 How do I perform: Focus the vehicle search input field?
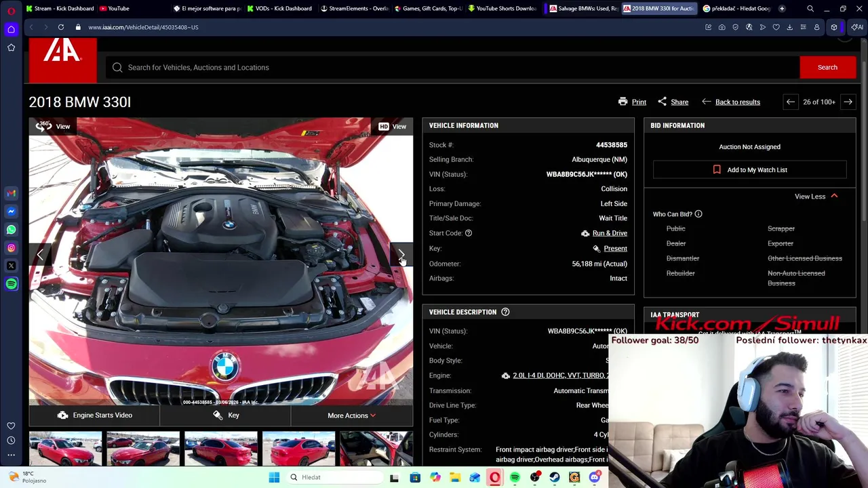[452, 67]
